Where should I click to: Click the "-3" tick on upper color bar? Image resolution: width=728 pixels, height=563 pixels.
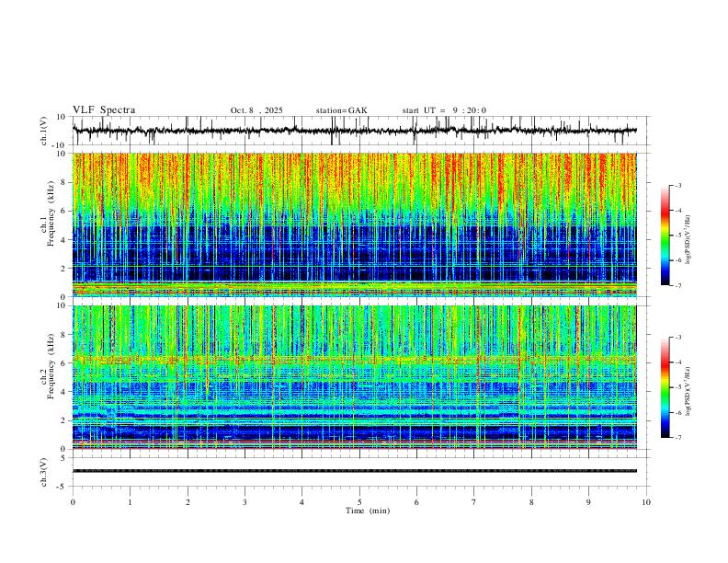pos(677,185)
